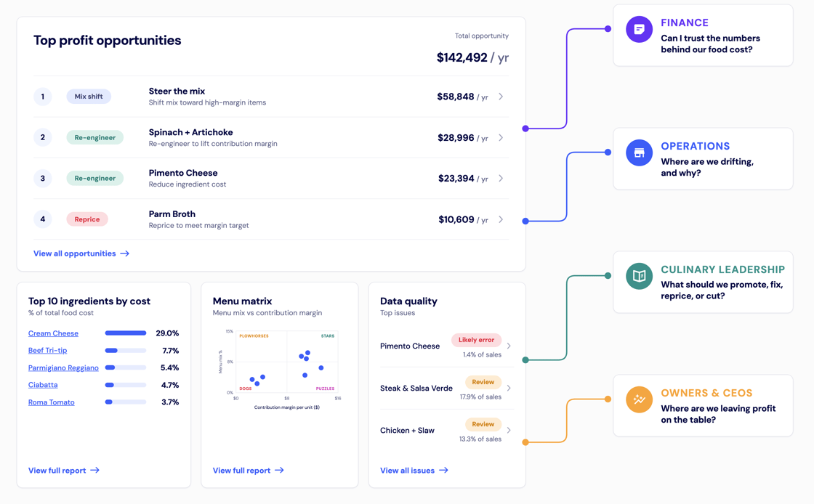Open the Ciabatta ingredient link
This screenshot has height=504, width=814.
point(43,385)
